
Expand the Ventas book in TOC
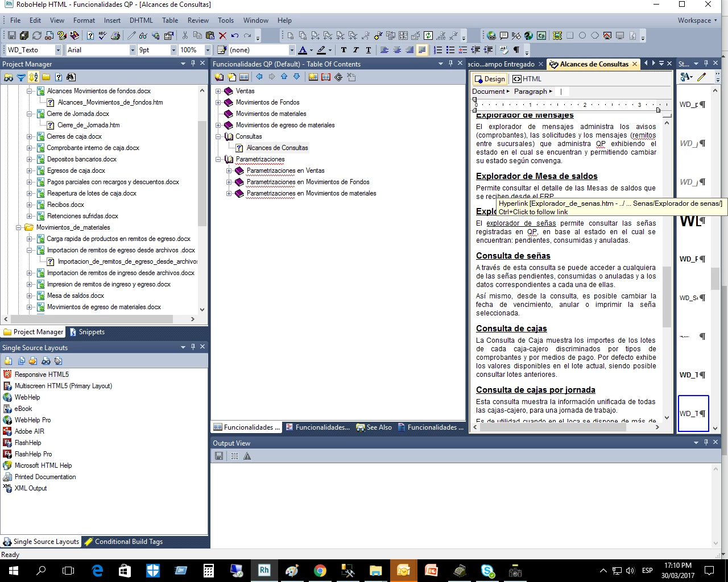pos(218,91)
